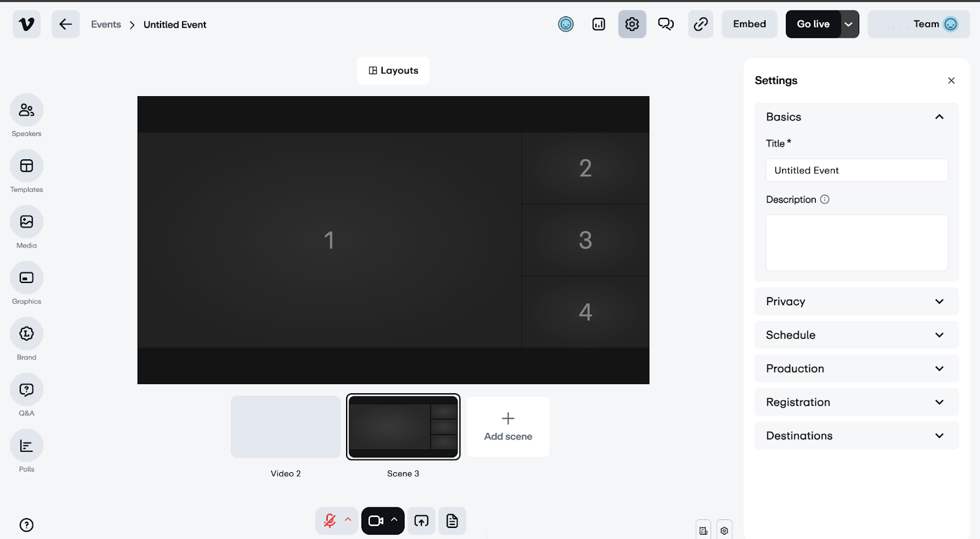Copy event link with chain icon
This screenshot has width=980, height=539.
pos(700,24)
